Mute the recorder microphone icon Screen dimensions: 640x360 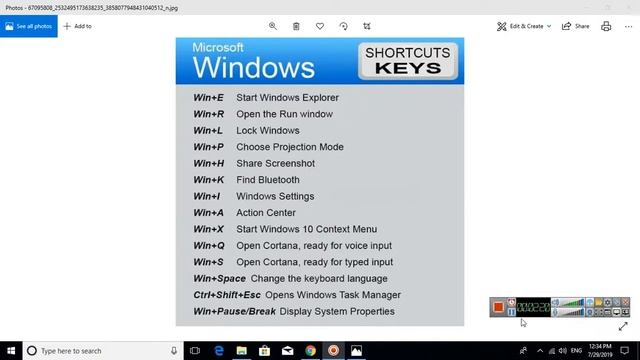point(555,312)
